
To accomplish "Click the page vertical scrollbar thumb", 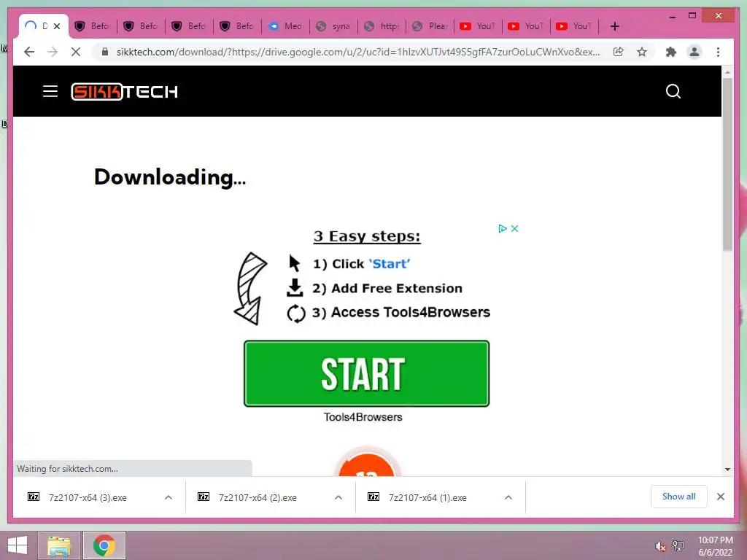I will [727, 164].
